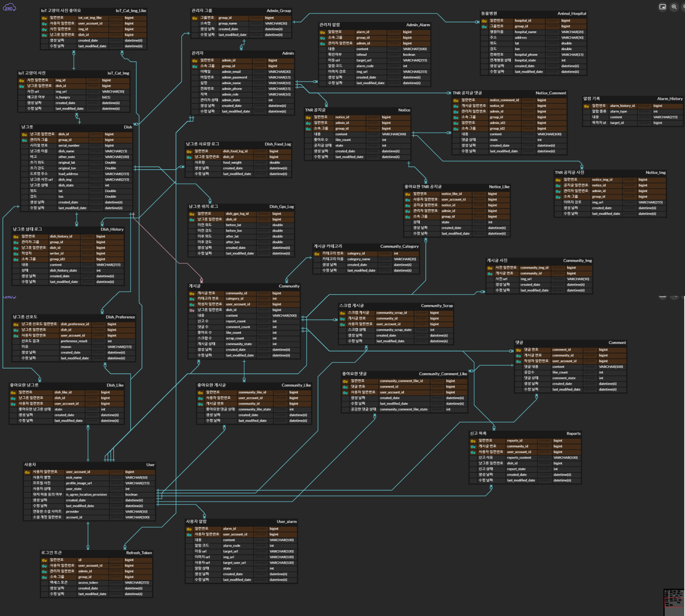This screenshot has width=685, height=616.
Task: Click the before_lat column name
Action: coord(233,225)
